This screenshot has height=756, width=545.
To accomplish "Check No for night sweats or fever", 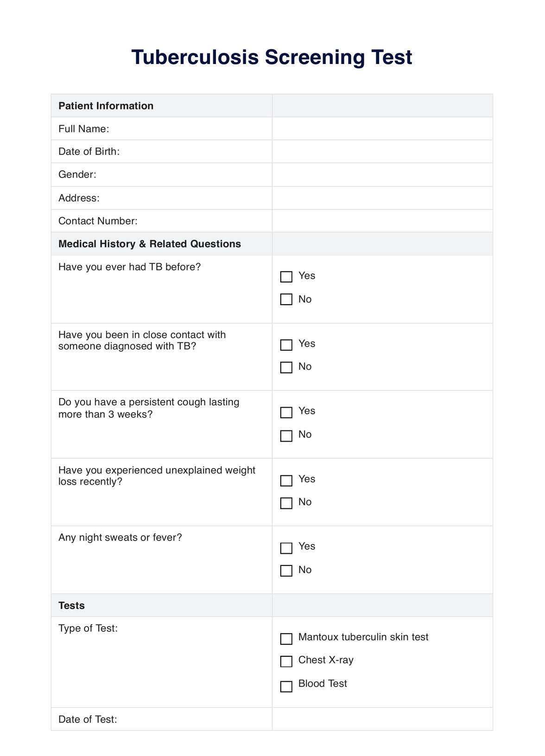I will pyautogui.click(x=286, y=570).
